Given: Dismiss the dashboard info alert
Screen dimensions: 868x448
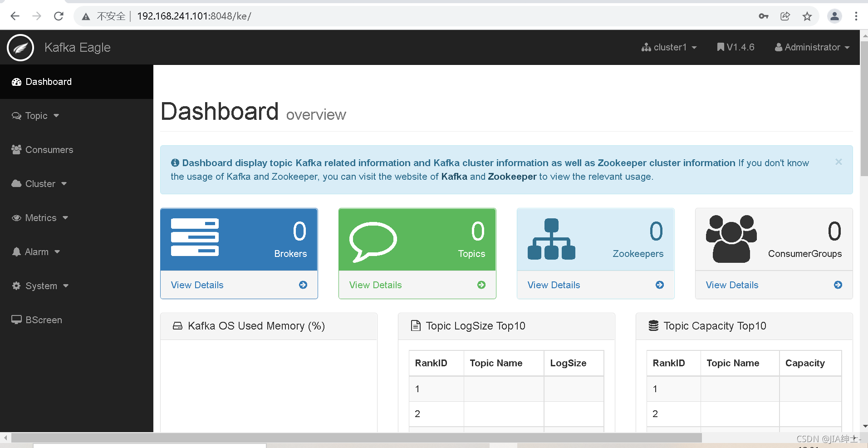Looking at the screenshot, I should pyautogui.click(x=839, y=162).
